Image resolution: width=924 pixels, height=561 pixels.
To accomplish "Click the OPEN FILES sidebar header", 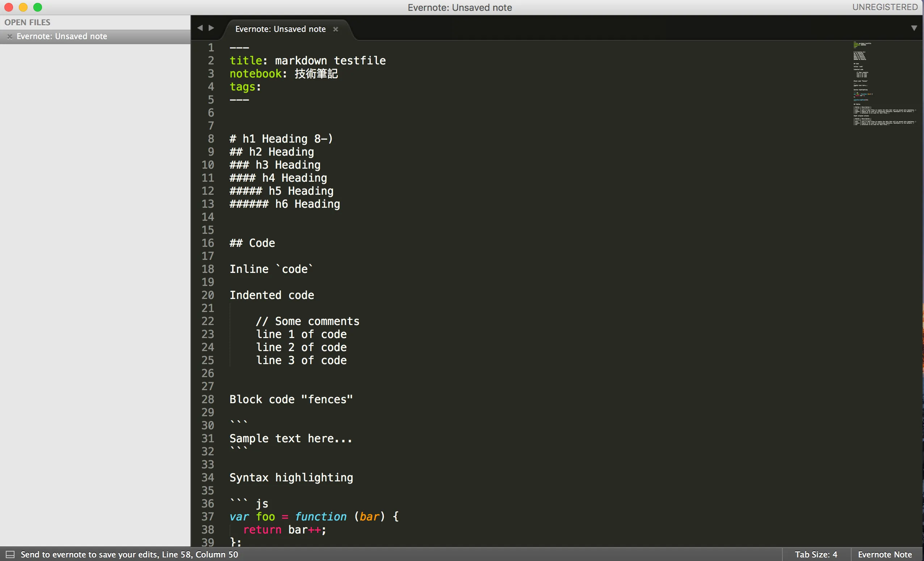I will (28, 22).
